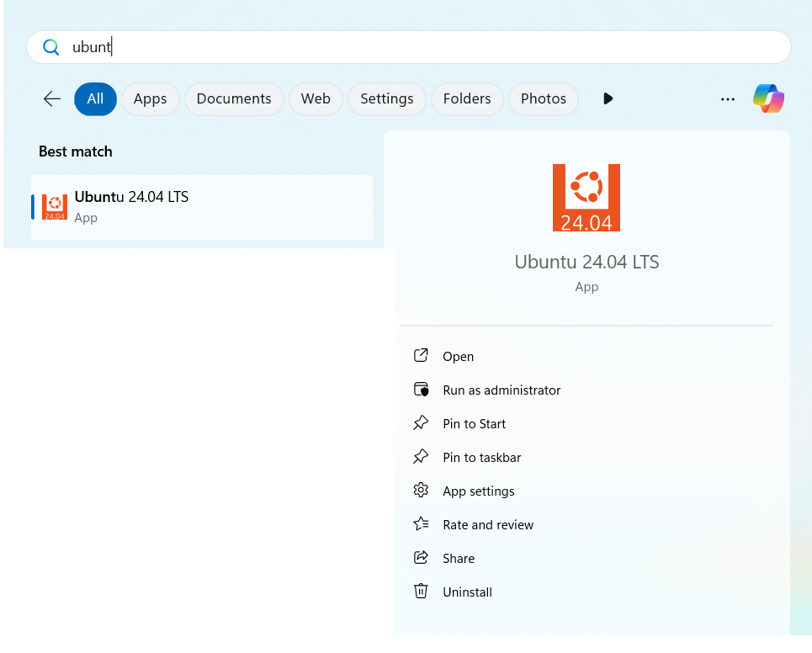Select the All filter tab
Viewport: 812px width, 653px height.
tap(95, 98)
